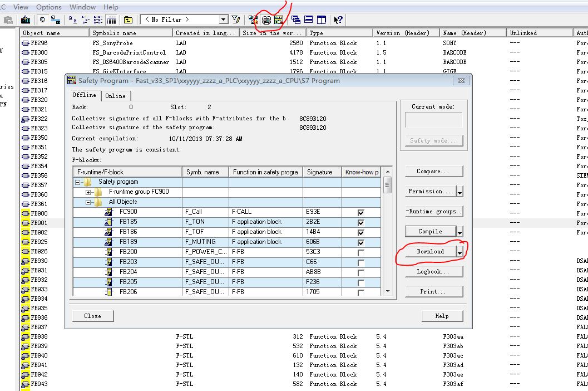Screen dimensions: 588x391
Task: Open the Compile button dropdown arrow
Action: 459,232
